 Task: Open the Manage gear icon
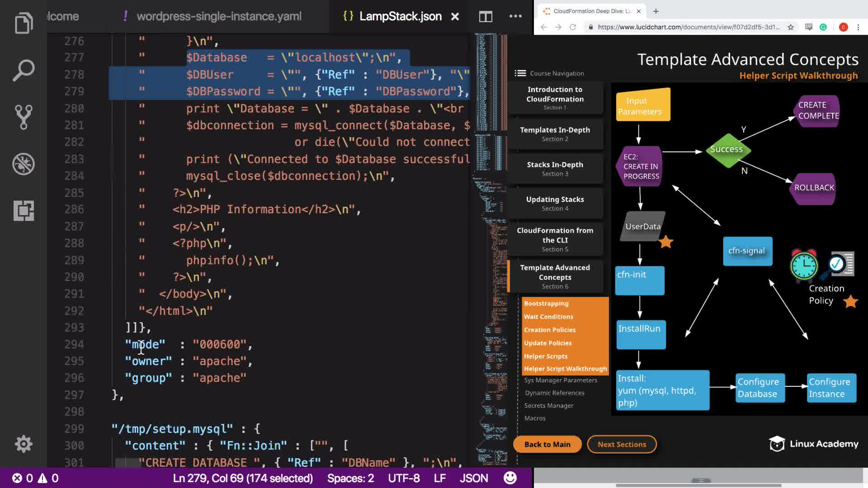click(24, 444)
